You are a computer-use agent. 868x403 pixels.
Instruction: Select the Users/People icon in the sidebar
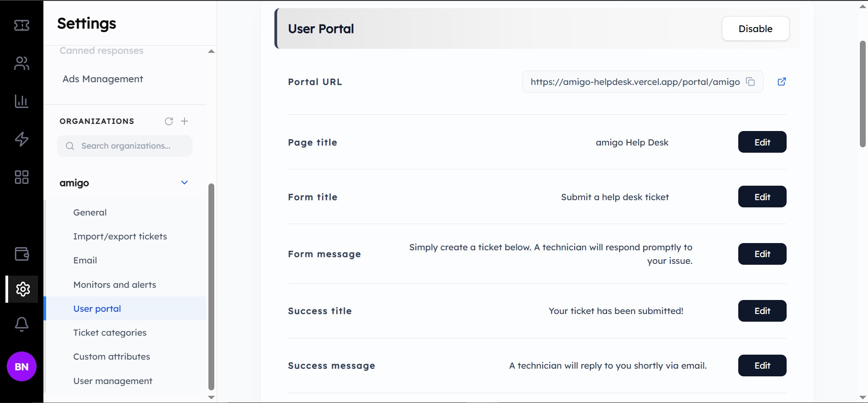[21, 63]
